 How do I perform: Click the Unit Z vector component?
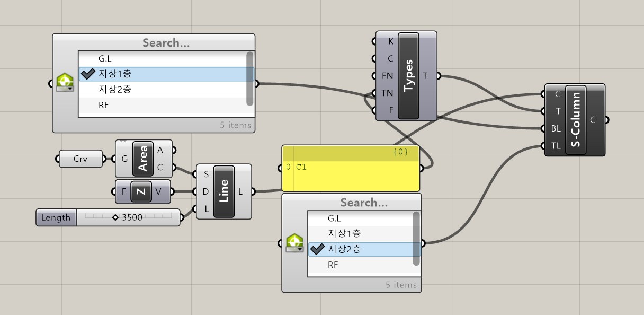coord(141,191)
